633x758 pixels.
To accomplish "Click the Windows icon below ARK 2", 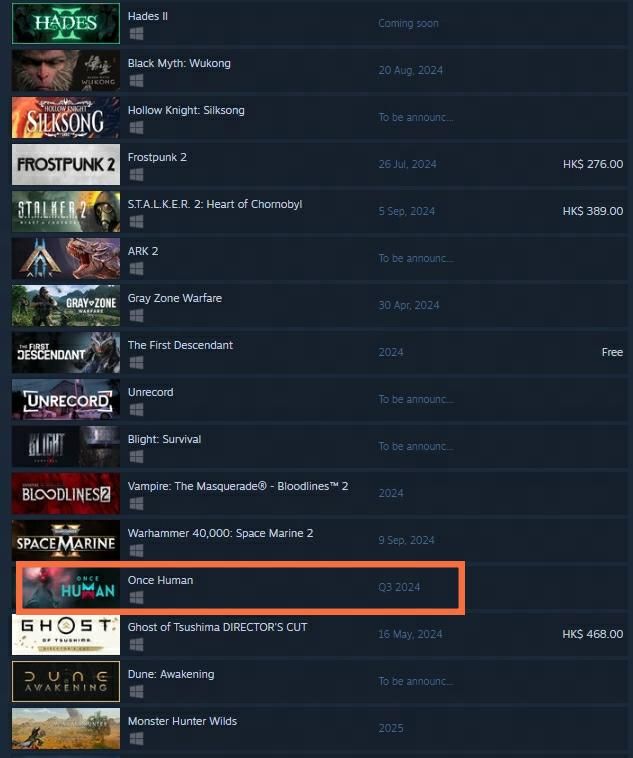I will (x=136, y=269).
